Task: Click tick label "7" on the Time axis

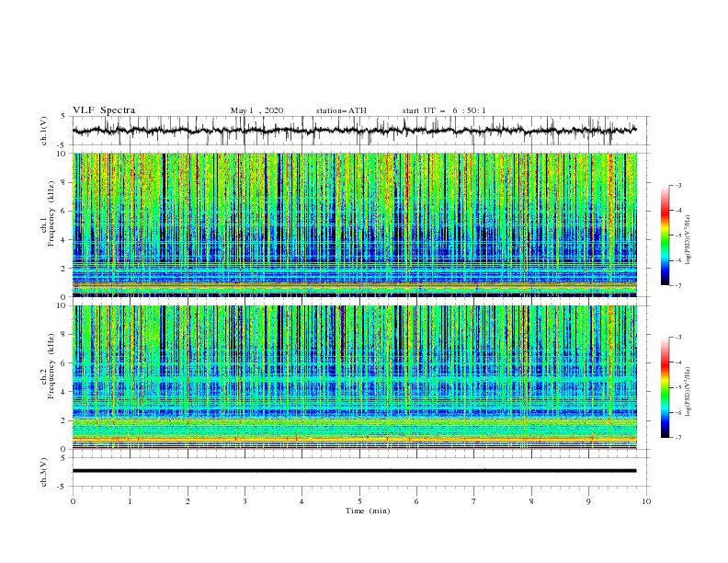Action: 474,501
